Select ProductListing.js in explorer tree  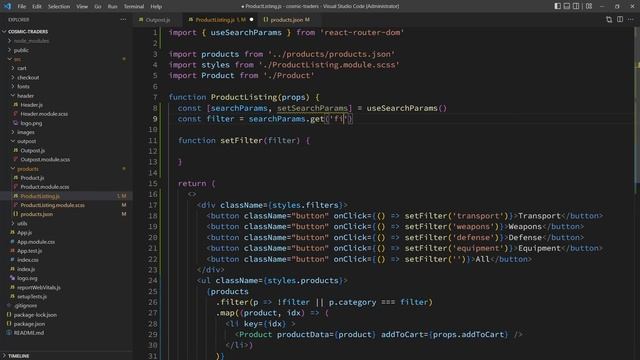point(40,196)
